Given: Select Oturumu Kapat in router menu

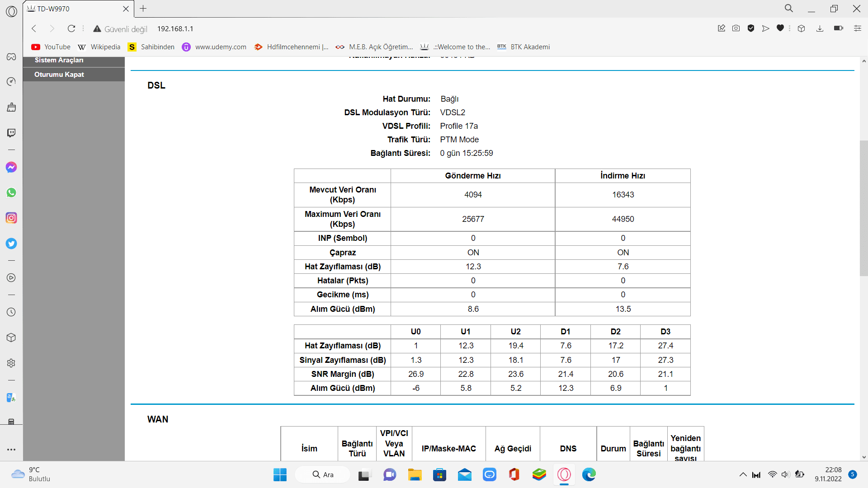Looking at the screenshot, I should [x=59, y=75].
